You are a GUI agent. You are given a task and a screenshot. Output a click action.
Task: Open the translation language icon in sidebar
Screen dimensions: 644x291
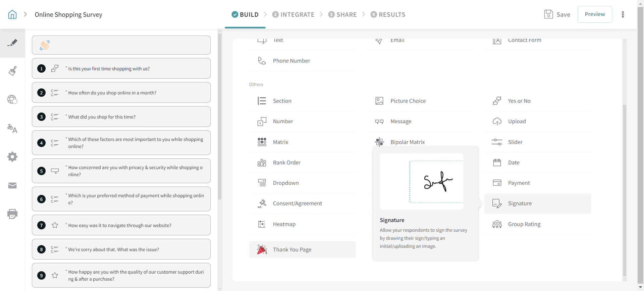click(x=12, y=128)
